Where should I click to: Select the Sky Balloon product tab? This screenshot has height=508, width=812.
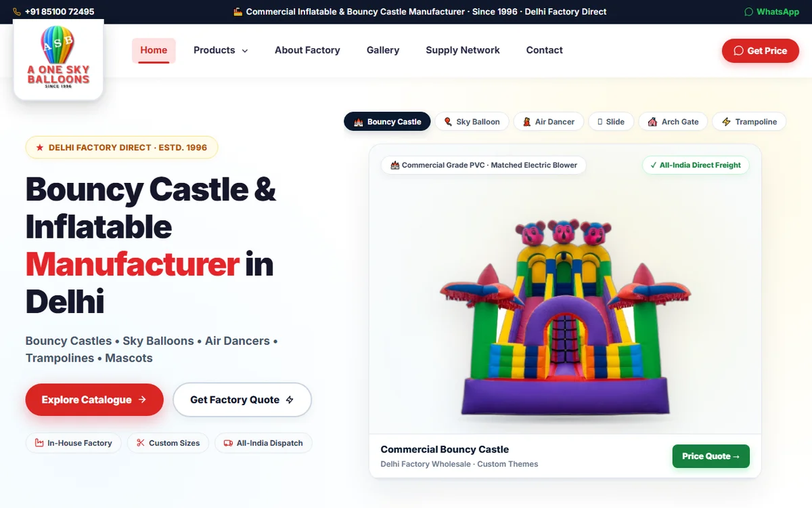point(472,122)
